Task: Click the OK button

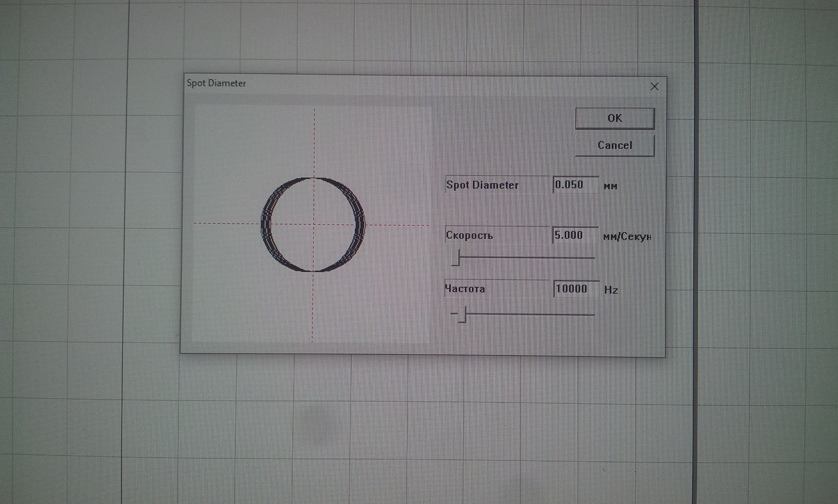Action: 615,119
